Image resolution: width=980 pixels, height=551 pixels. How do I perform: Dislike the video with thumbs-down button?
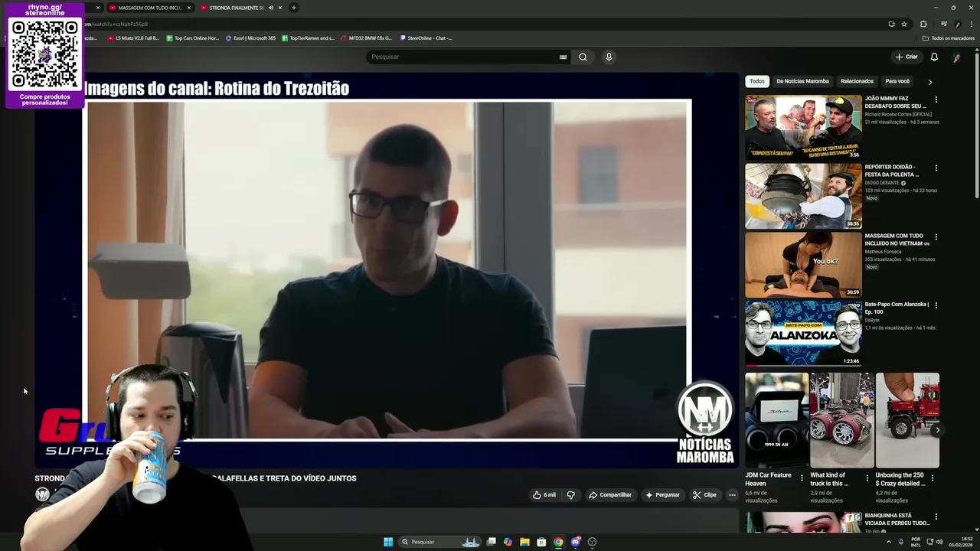(570, 495)
